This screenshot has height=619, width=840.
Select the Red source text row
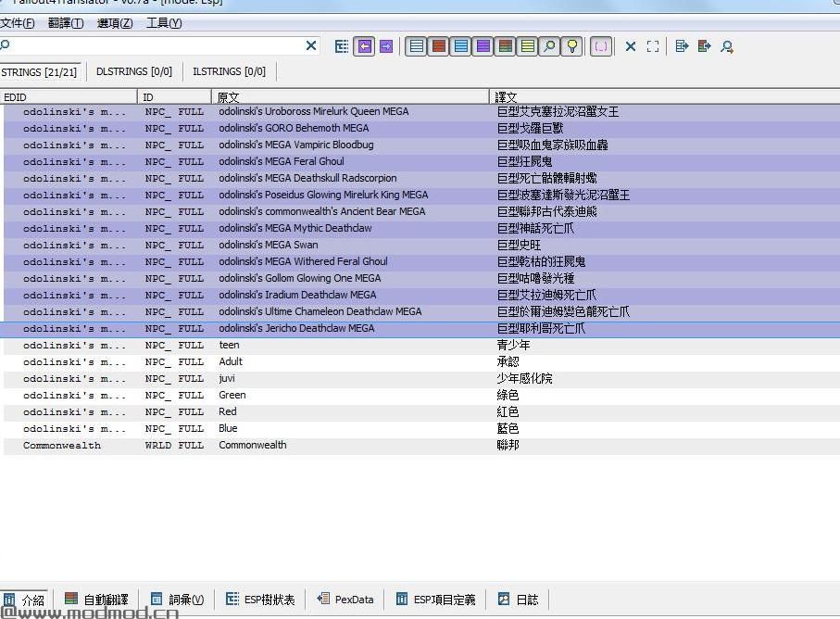pos(421,411)
